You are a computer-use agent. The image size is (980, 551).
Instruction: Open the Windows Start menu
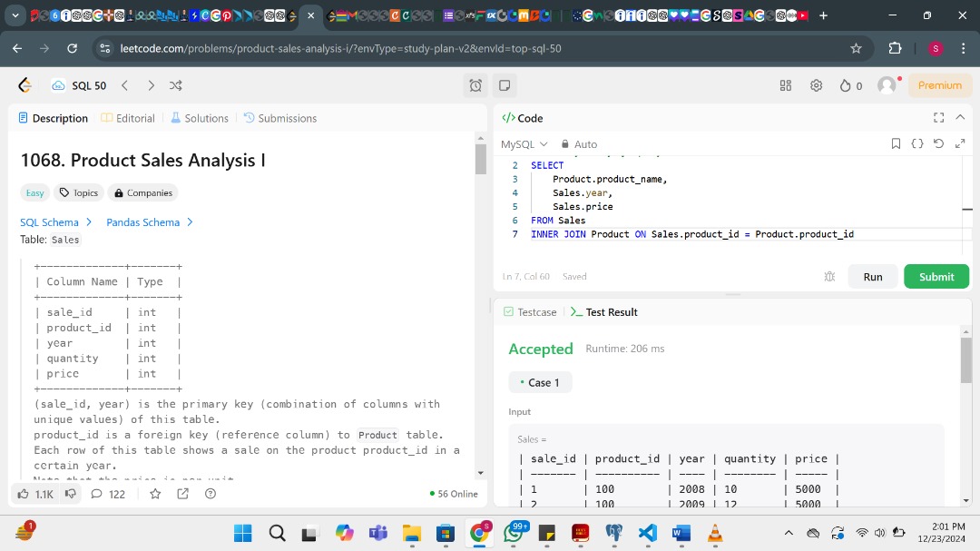(x=242, y=533)
